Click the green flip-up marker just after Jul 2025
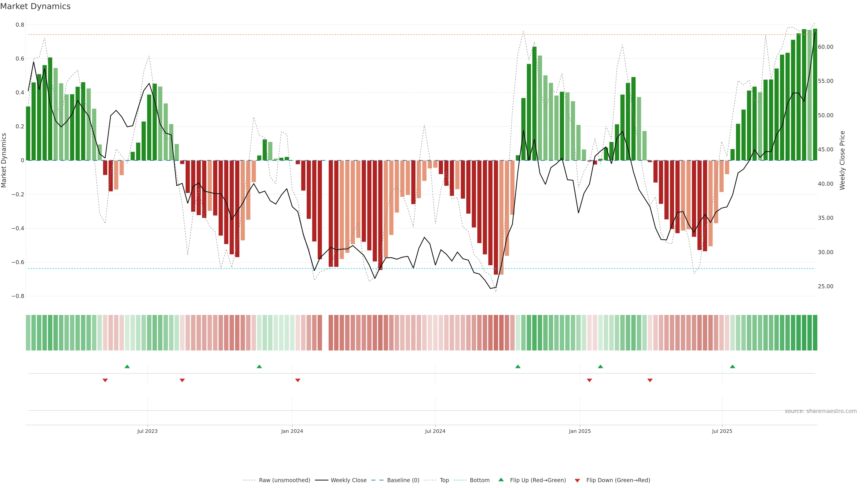The height and width of the screenshot is (488, 868). (x=732, y=366)
